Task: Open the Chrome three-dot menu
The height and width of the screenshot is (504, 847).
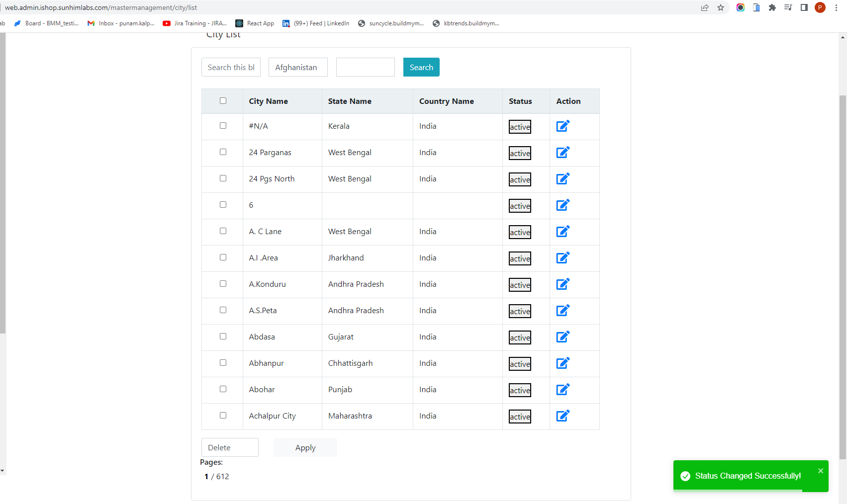Action: (836, 7)
